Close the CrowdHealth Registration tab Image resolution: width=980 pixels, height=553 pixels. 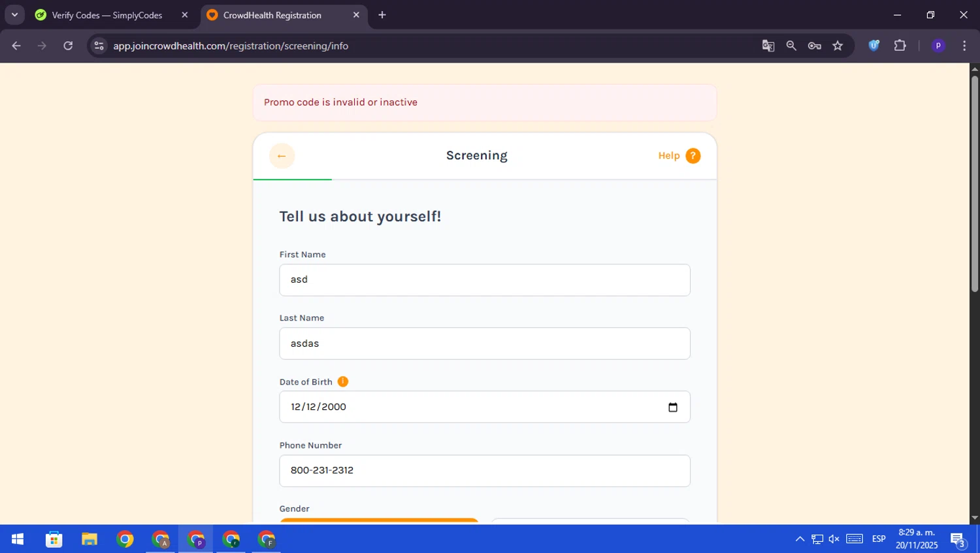coord(356,15)
